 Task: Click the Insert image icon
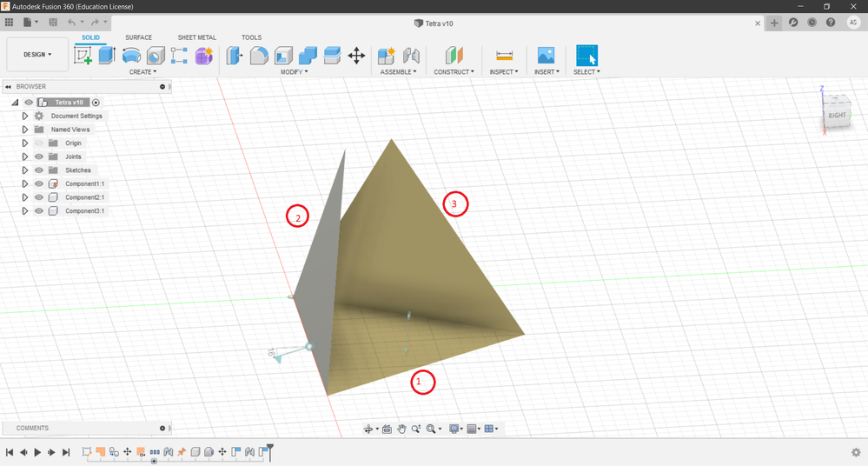[547, 56]
